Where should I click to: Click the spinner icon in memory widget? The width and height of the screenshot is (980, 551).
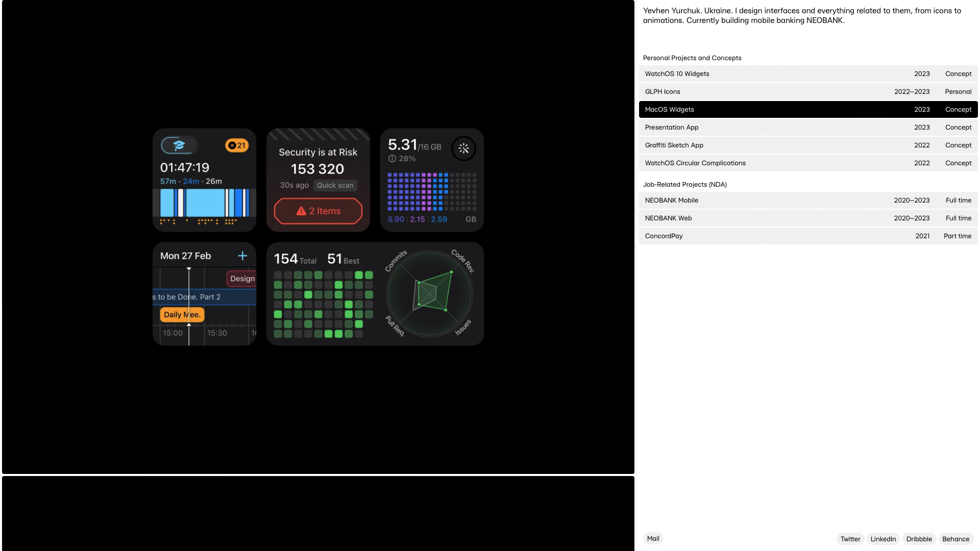click(463, 148)
